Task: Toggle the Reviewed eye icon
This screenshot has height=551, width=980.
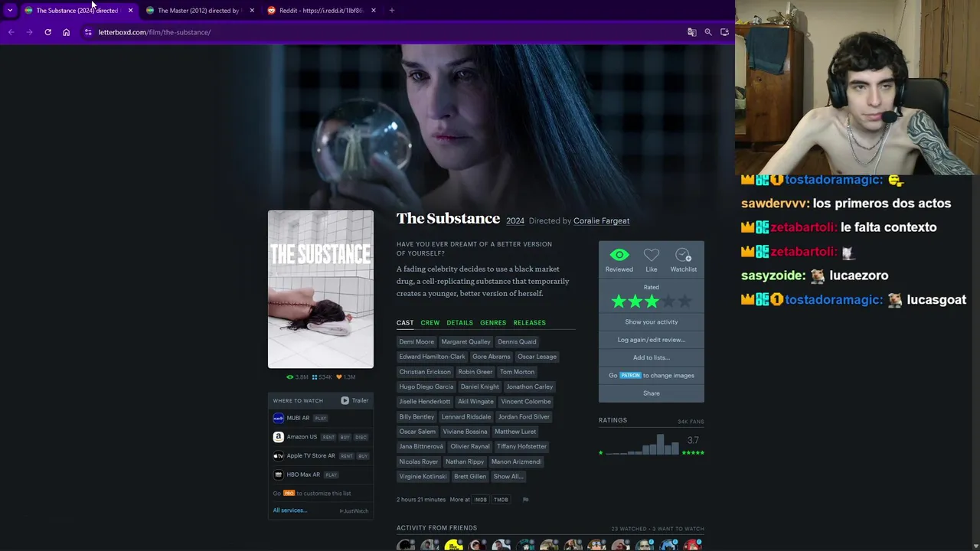Action: [x=619, y=255]
